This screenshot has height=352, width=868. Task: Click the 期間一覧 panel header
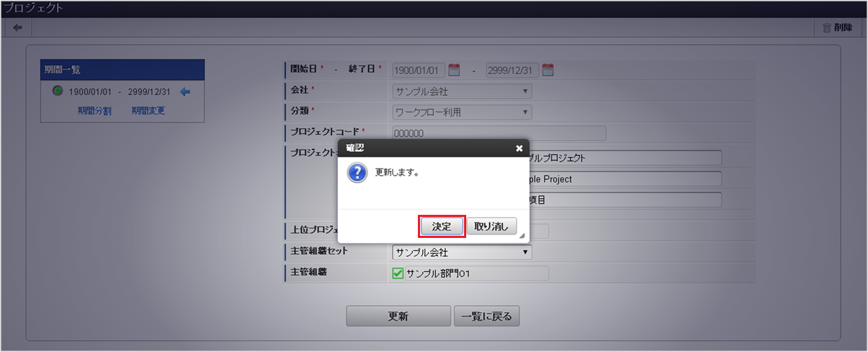tap(122, 69)
